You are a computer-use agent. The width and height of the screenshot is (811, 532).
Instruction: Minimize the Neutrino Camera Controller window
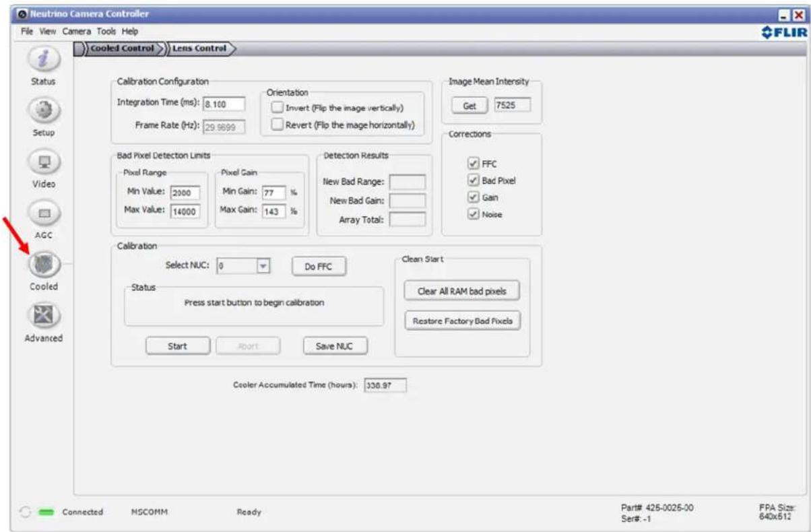click(783, 13)
